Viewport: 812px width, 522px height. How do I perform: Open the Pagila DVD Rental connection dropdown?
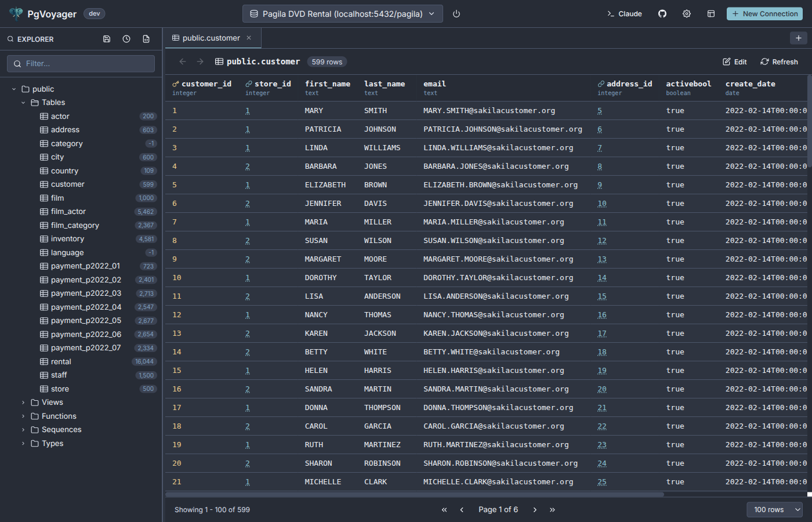point(342,13)
